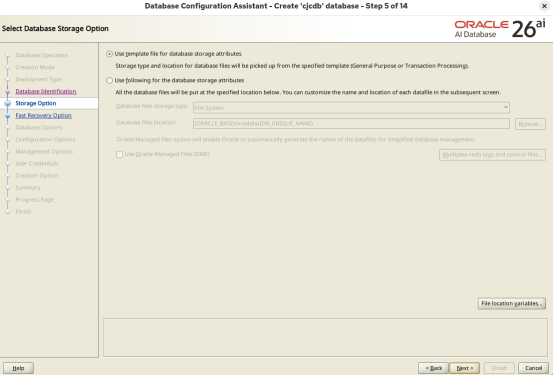554x375 pixels.
Task: Click the disabled Finish button
Action: (499, 368)
